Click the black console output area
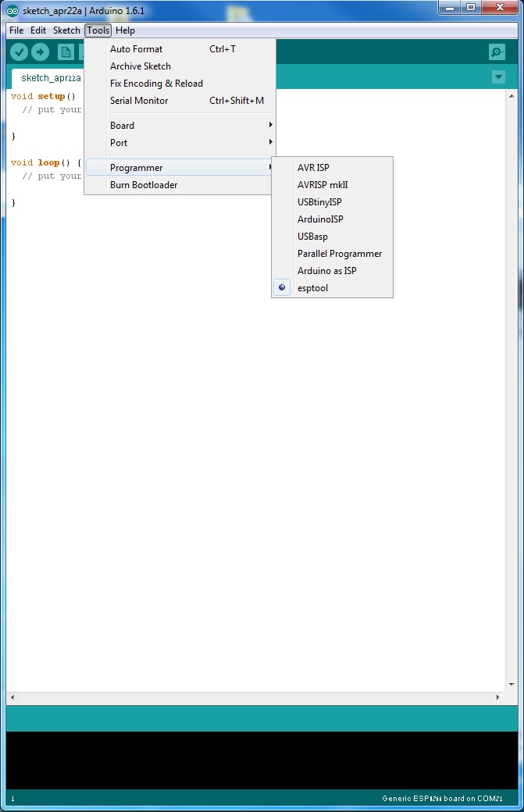Image resolution: width=524 pixels, height=812 pixels. (262, 760)
